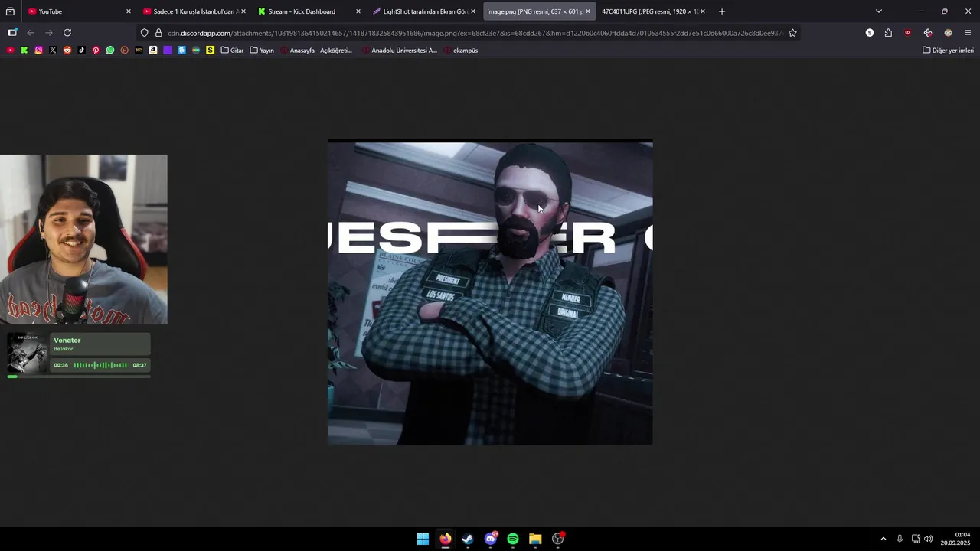Open a new tab with the plus button
This screenshot has height=551, width=980.
(x=721, y=11)
